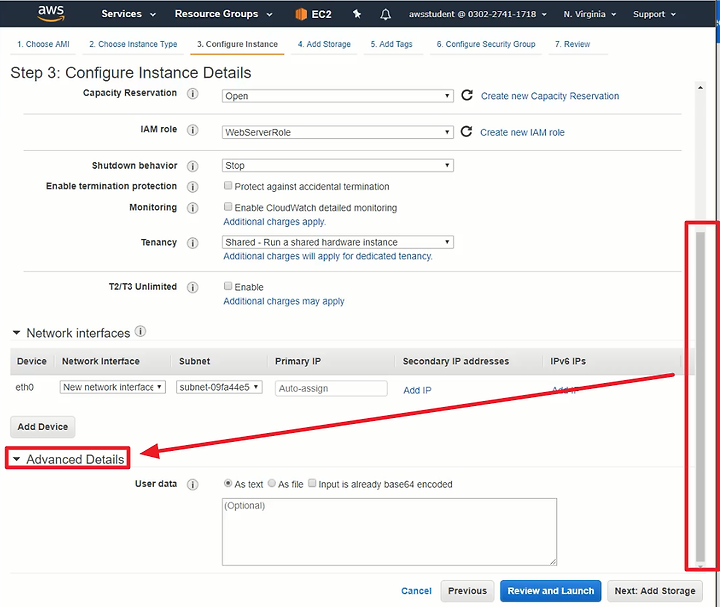Click Add IP under Secondary IP addresses
This screenshot has height=607, width=720.
pyautogui.click(x=417, y=390)
